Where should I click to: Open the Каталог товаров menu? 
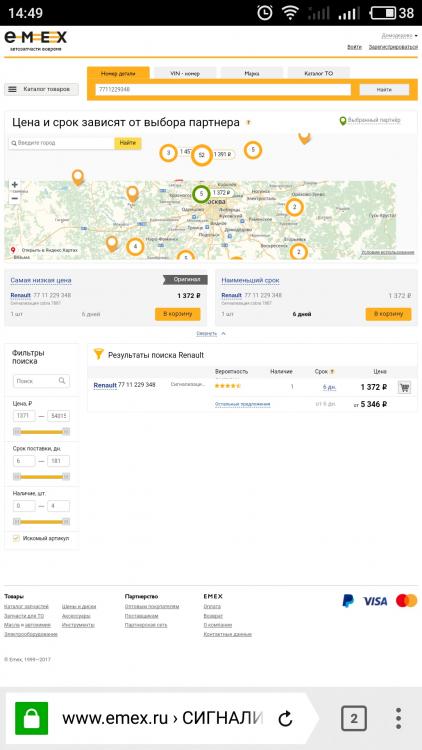point(42,89)
